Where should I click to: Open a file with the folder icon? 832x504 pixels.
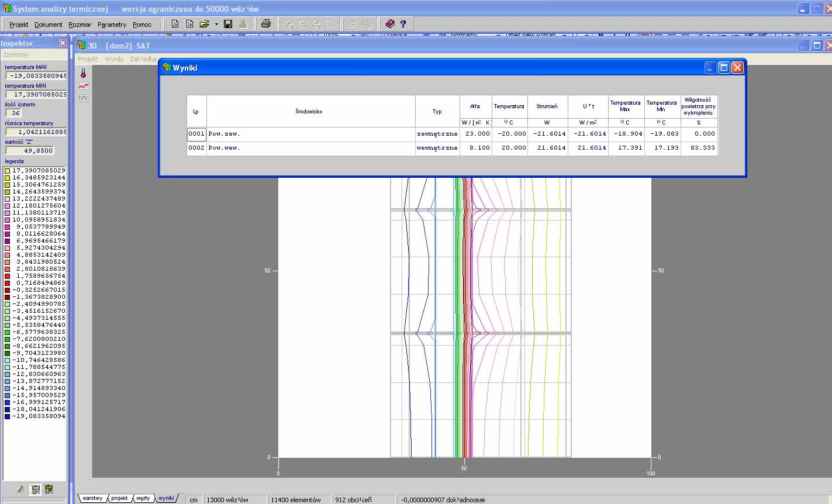(204, 24)
